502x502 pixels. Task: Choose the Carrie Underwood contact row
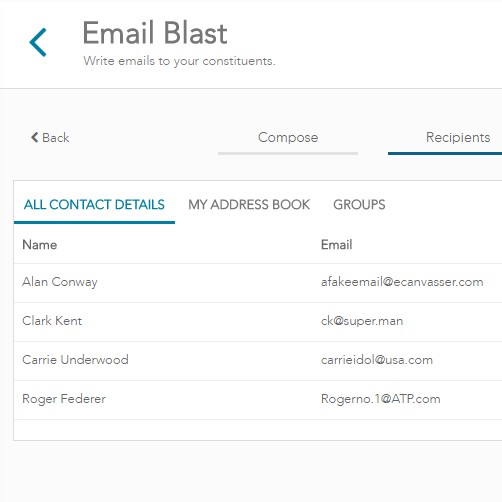258,361
